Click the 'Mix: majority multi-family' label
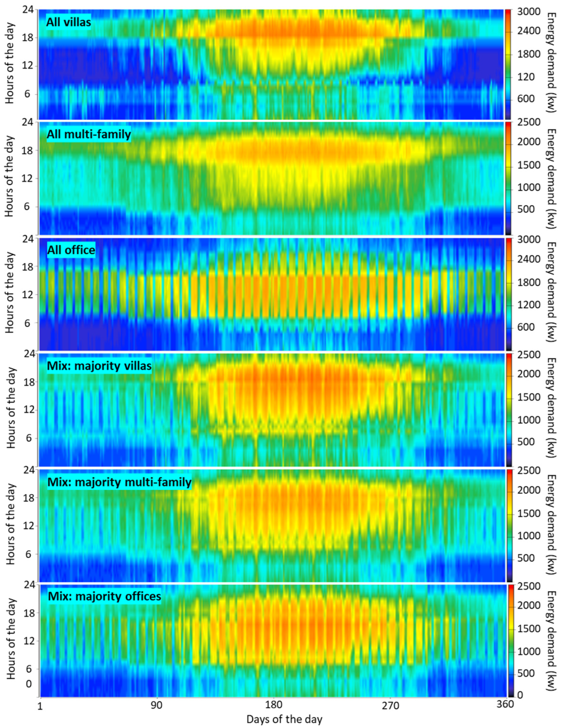Image resolution: width=563 pixels, height=728 pixels. (119, 482)
